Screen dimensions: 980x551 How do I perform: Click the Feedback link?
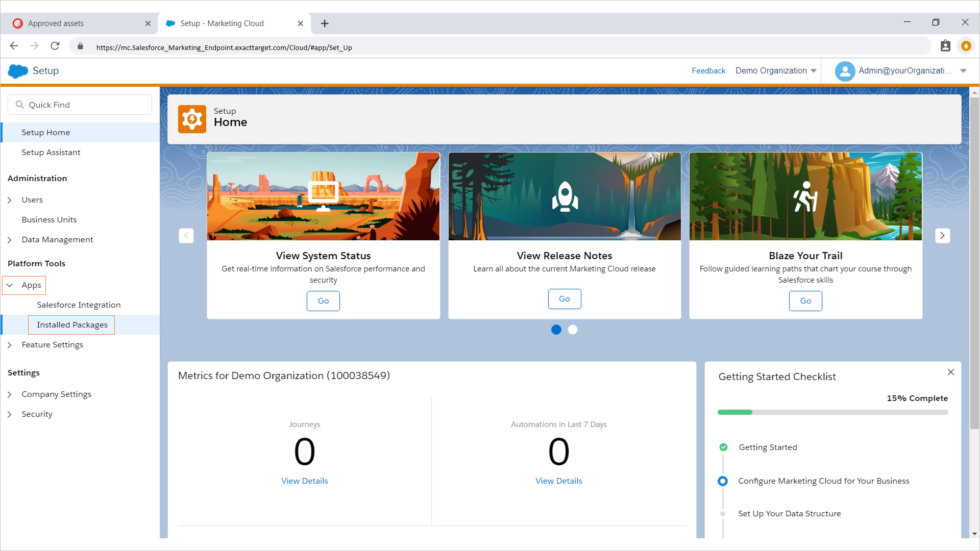pos(708,71)
